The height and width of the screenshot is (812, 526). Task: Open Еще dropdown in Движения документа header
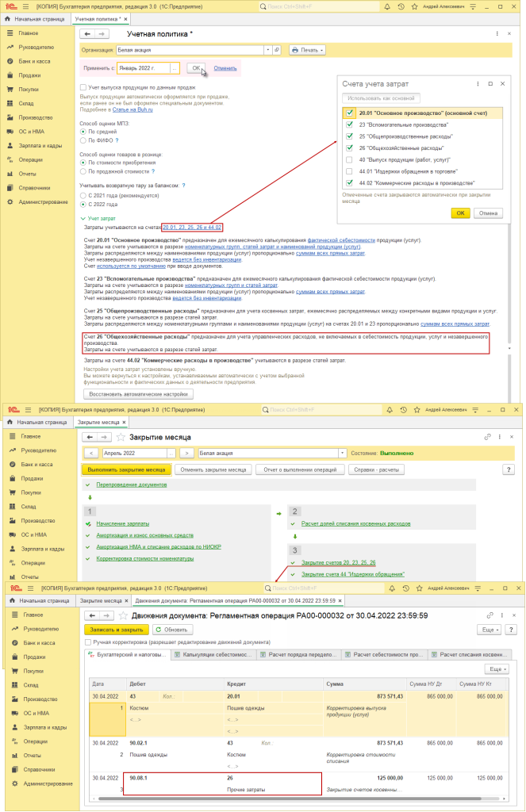click(x=490, y=630)
